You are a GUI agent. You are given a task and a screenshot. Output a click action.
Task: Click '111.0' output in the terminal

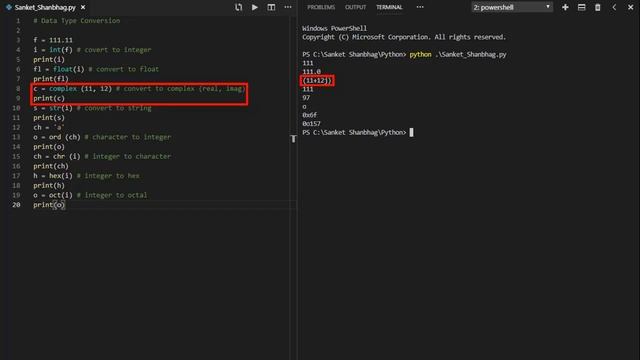coord(311,72)
